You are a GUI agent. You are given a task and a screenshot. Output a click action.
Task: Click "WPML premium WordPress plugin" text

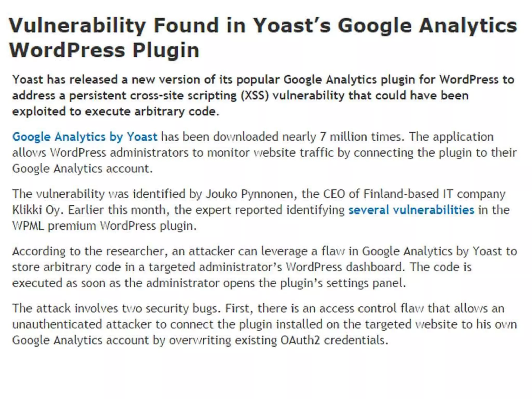pyautogui.click(x=104, y=226)
